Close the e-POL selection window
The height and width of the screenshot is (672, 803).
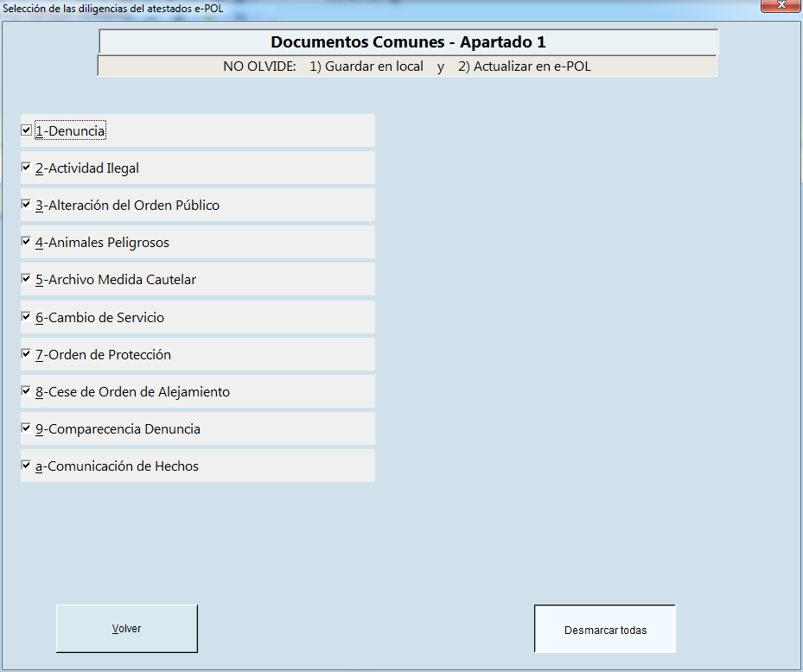[780, 8]
